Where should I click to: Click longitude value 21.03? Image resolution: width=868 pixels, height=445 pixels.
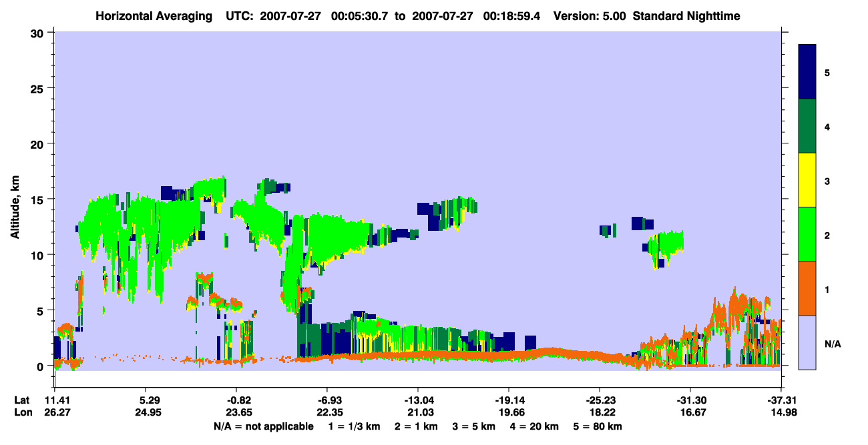[x=421, y=413]
